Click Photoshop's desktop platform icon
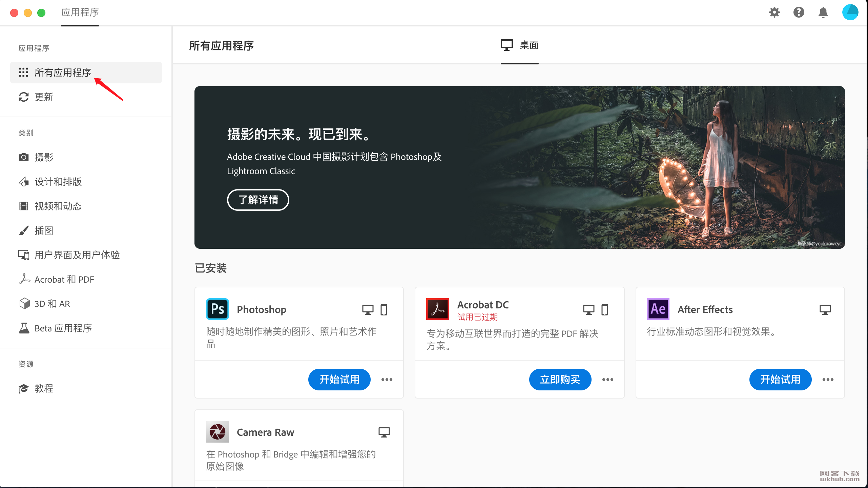Viewport: 868px width, 488px height. (368, 309)
